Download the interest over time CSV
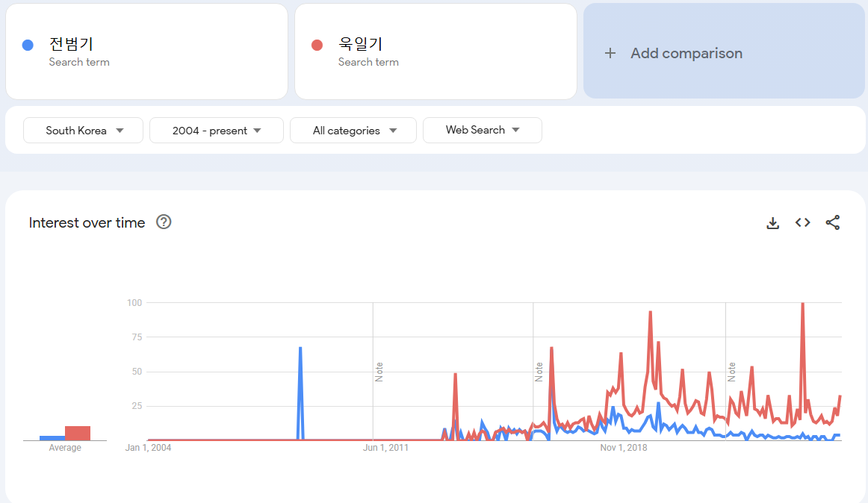868x503 pixels. tap(773, 222)
